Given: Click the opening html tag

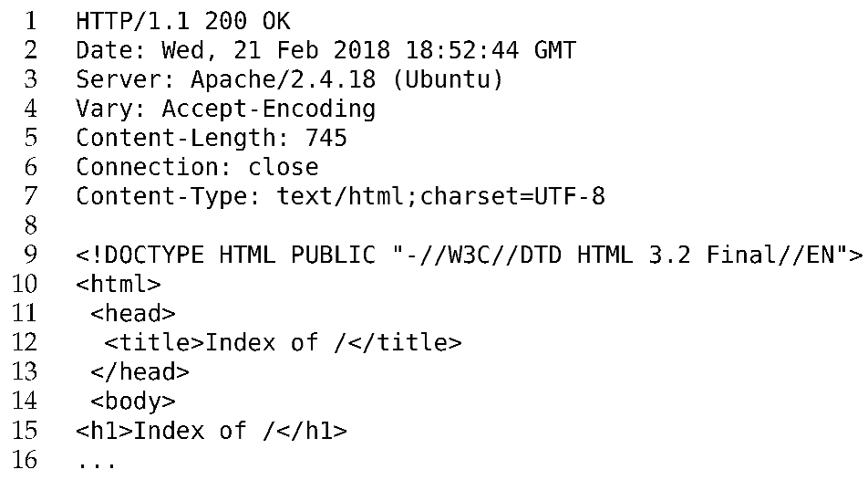Looking at the screenshot, I should 119,284.
